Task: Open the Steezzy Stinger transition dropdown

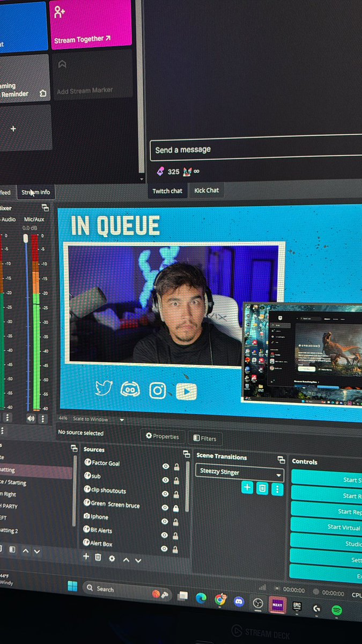Action: (240, 473)
